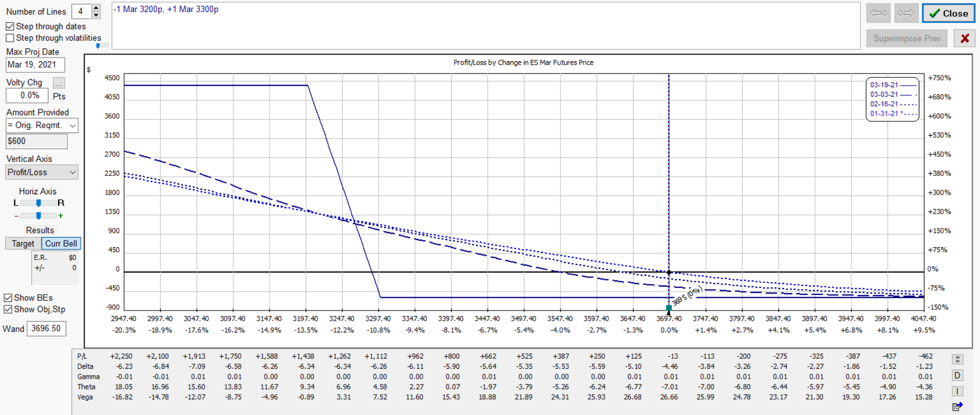
Task: Click the left arrow step-back button
Action: [x=878, y=13]
